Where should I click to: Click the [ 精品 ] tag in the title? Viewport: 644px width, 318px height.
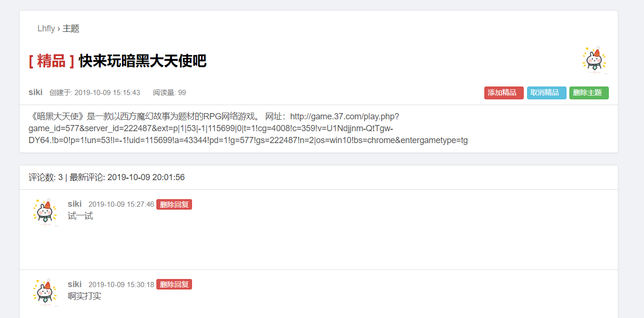pyautogui.click(x=51, y=61)
